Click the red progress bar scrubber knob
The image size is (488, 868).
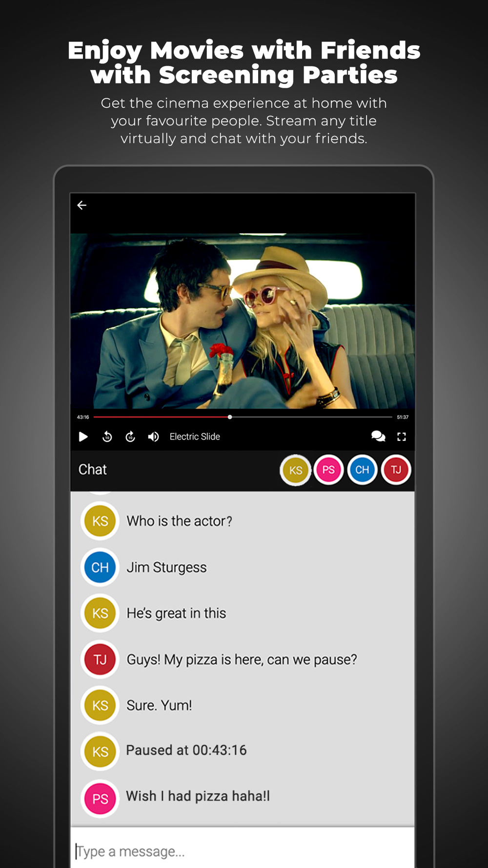230,417
